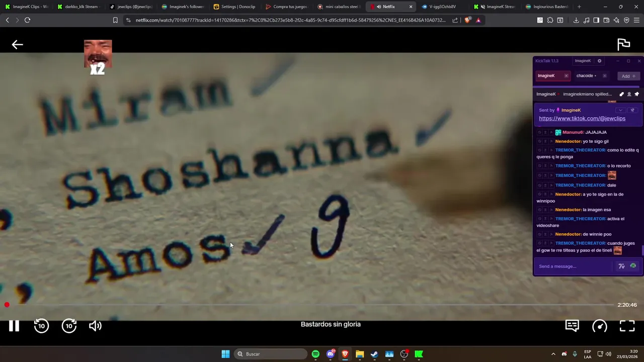This screenshot has height=362, width=644.
Task: Click the red playback position handle
Action: (7, 305)
